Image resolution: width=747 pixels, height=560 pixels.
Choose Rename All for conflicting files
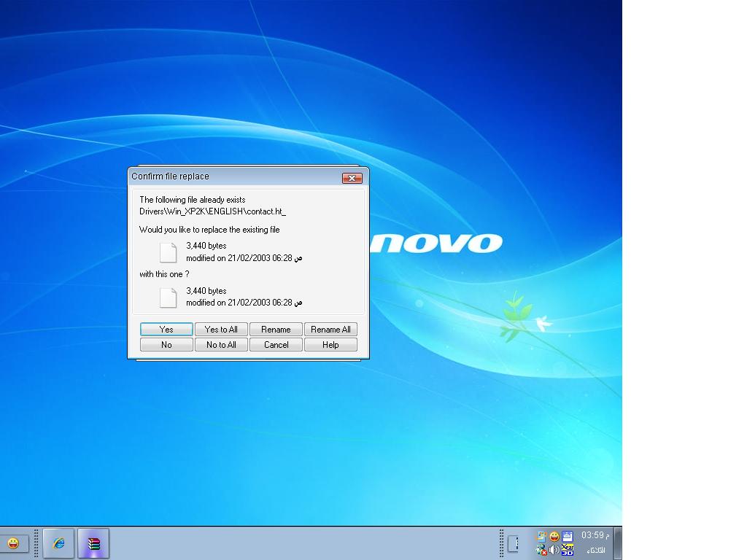pos(330,329)
